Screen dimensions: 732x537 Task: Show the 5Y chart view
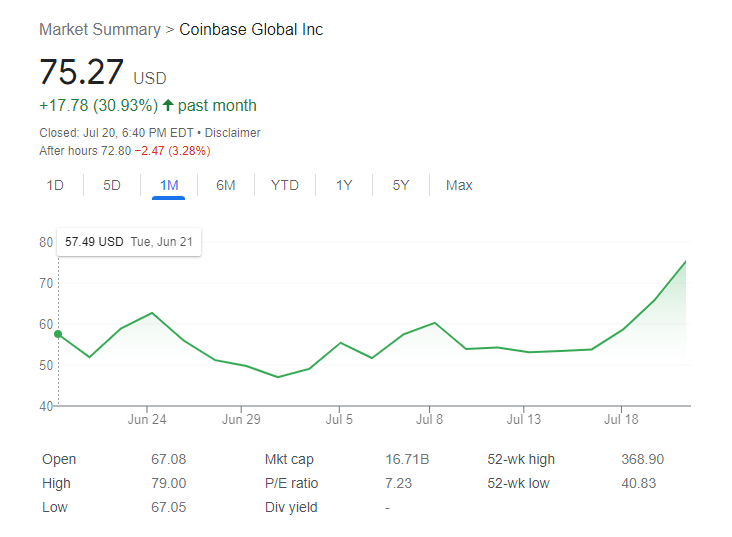(401, 185)
